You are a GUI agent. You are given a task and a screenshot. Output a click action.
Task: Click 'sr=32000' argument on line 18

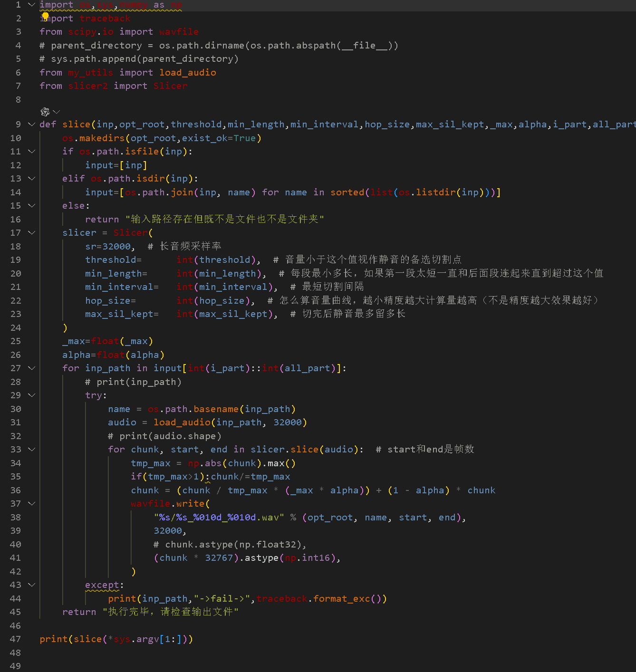[x=108, y=246]
